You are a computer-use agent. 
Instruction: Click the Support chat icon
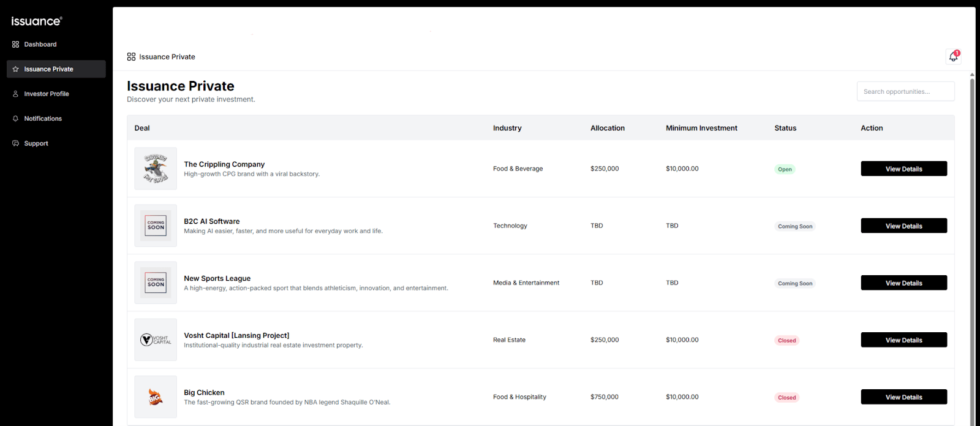tap(15, 143)
